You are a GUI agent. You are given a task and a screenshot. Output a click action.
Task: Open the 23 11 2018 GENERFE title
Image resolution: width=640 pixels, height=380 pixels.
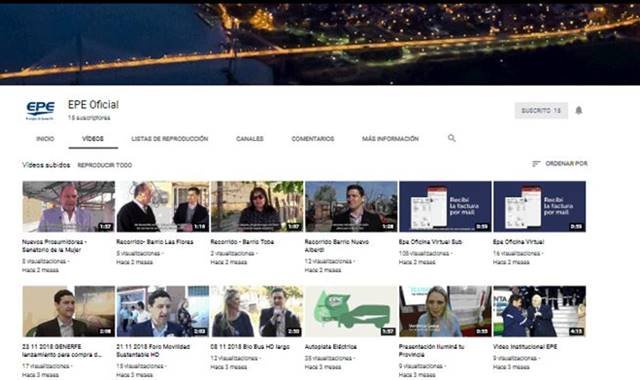62,351
